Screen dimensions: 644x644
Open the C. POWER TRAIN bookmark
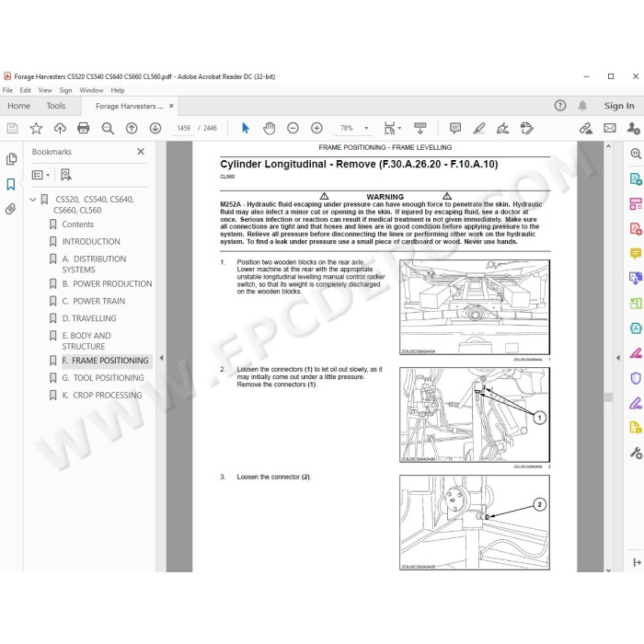(93, 301)
